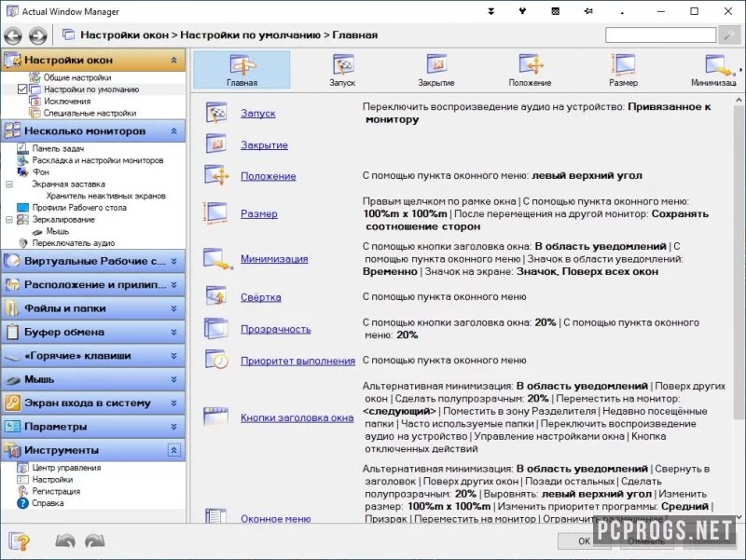Screen dimensions: 746x560
Task: Collapse the Настройки окон section
Action: pyautogui.click(x=174, y=60)
